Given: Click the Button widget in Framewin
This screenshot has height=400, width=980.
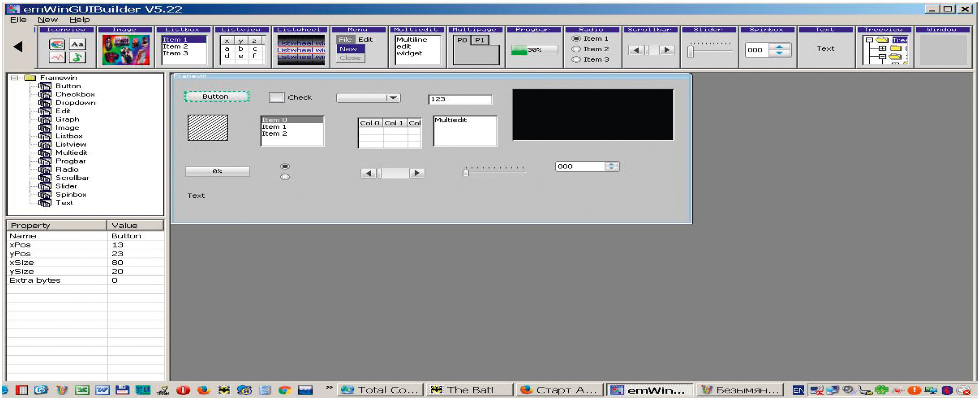Looking at the screenshot, I should pyautogui.click(x=216, y=96).
